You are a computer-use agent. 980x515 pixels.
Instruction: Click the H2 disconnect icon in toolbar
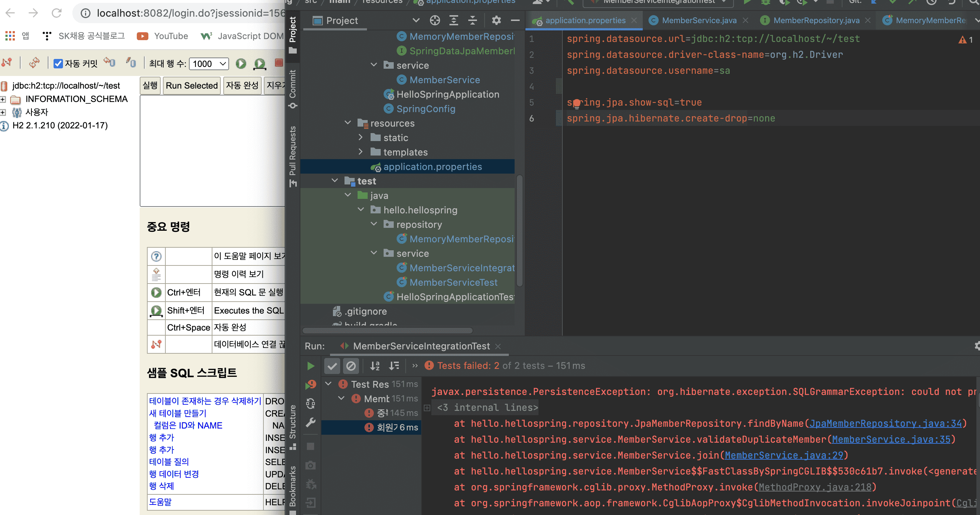[x=7, y=63]
